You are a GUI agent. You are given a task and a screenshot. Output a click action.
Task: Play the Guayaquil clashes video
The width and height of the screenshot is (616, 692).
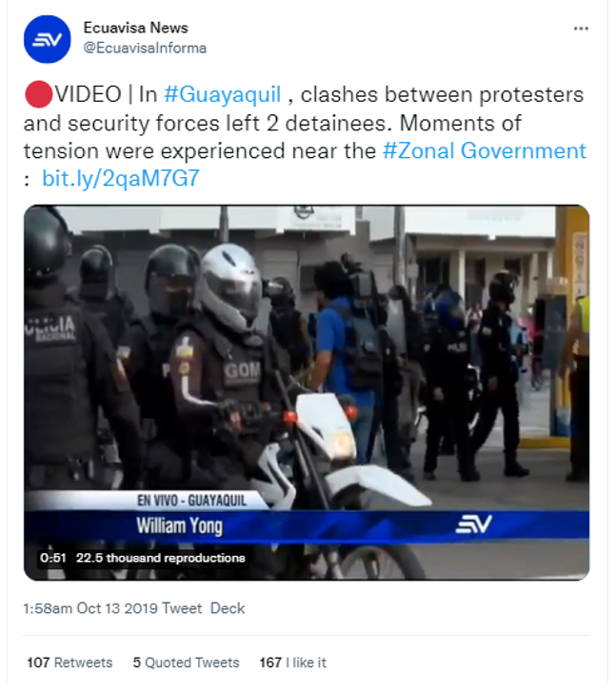[307, 392]
